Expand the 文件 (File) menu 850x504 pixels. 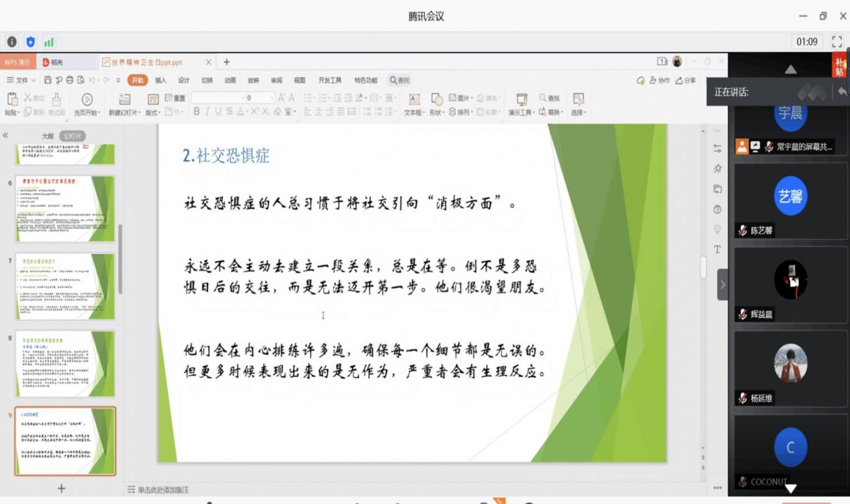(22, 81)
